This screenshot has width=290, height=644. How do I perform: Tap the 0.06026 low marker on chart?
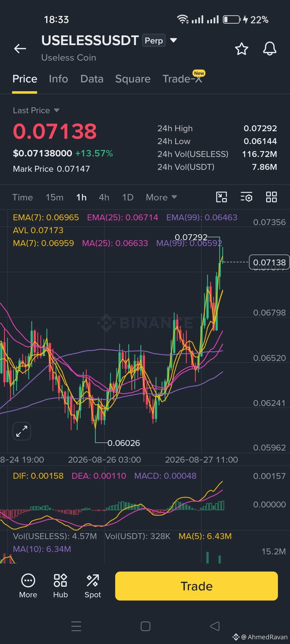pos(124,443)
